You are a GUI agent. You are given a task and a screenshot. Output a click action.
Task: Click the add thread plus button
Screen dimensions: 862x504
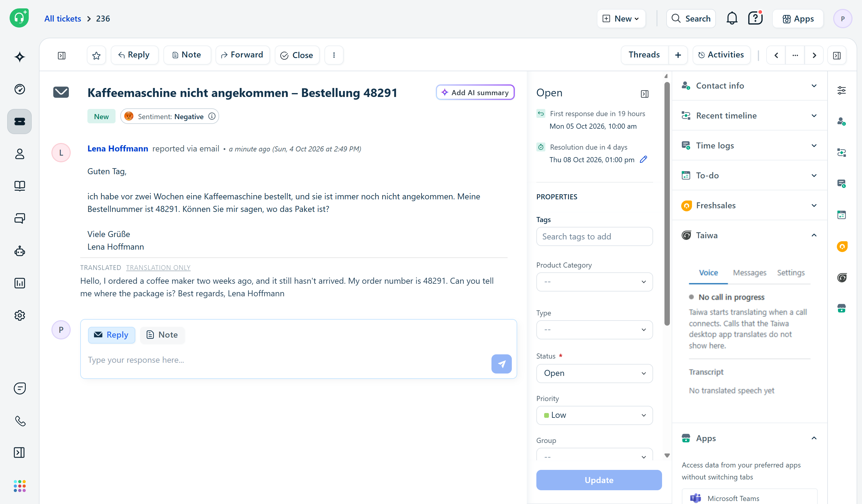tap(678, 55)
